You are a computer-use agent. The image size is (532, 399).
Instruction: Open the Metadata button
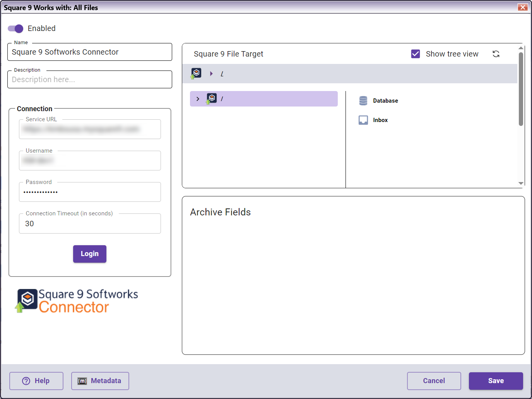coord(100,381)
